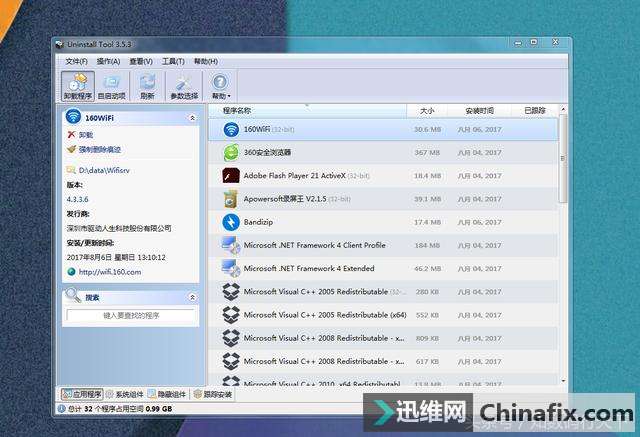Open the D:\data\Wifisrv install folder link

pos(104,170)
